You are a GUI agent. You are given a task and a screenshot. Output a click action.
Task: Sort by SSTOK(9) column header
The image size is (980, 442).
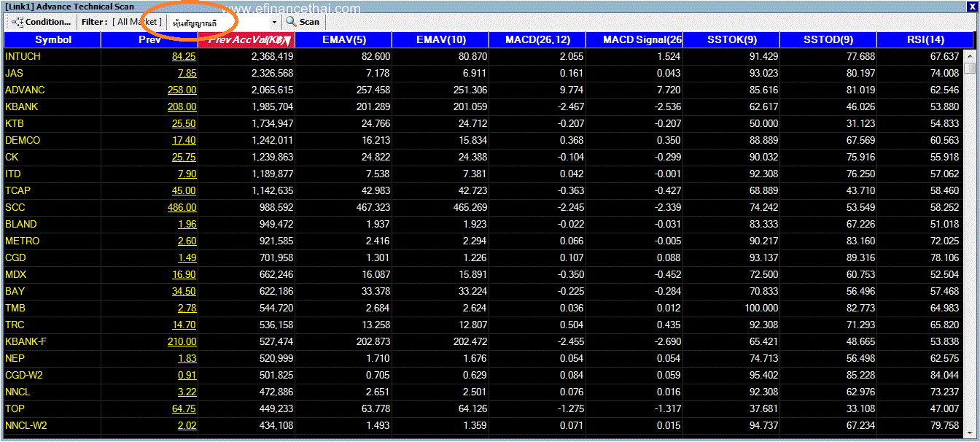click(731, 39)
